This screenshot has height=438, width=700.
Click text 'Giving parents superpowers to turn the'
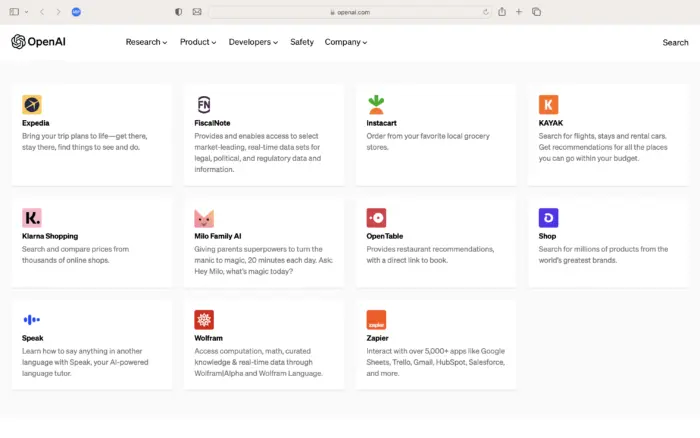tap(258, 249)
